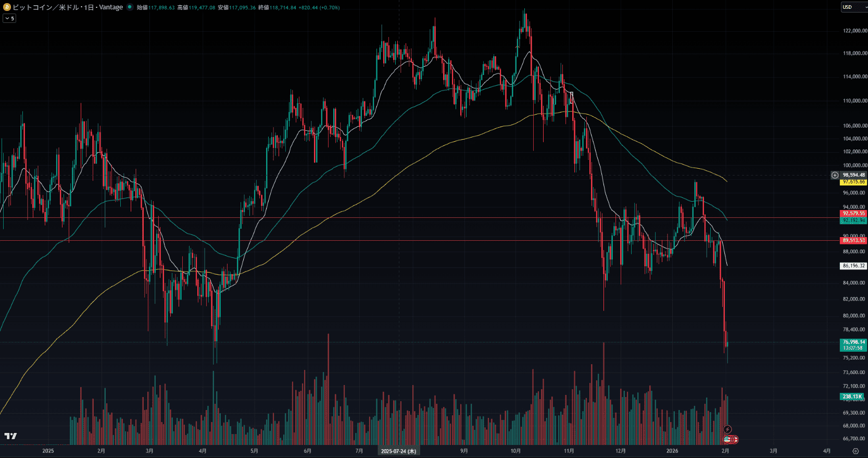Click the lightning bolt event marker

(x=727, y=429)
